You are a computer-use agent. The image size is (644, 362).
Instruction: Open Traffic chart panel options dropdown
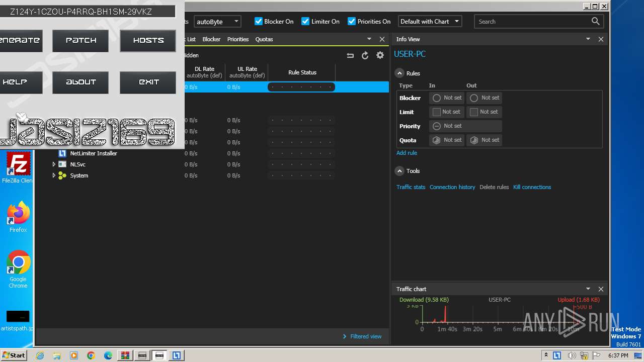(x=588, y=289)
